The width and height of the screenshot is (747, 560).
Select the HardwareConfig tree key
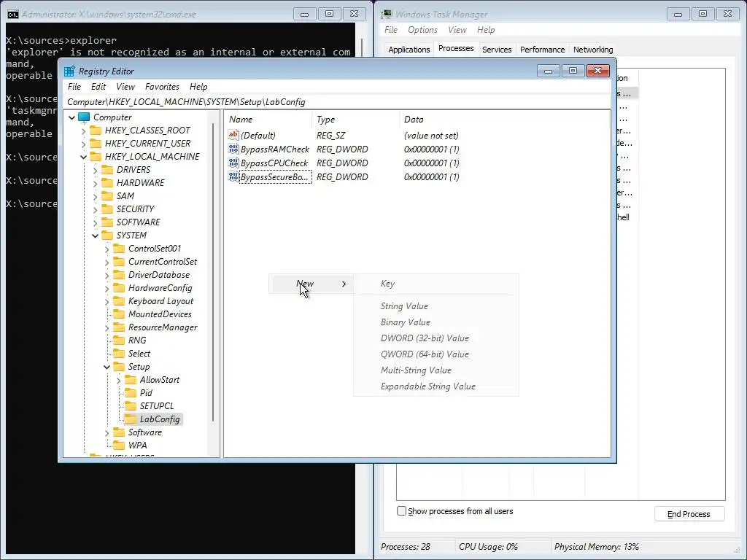point(160,288)
